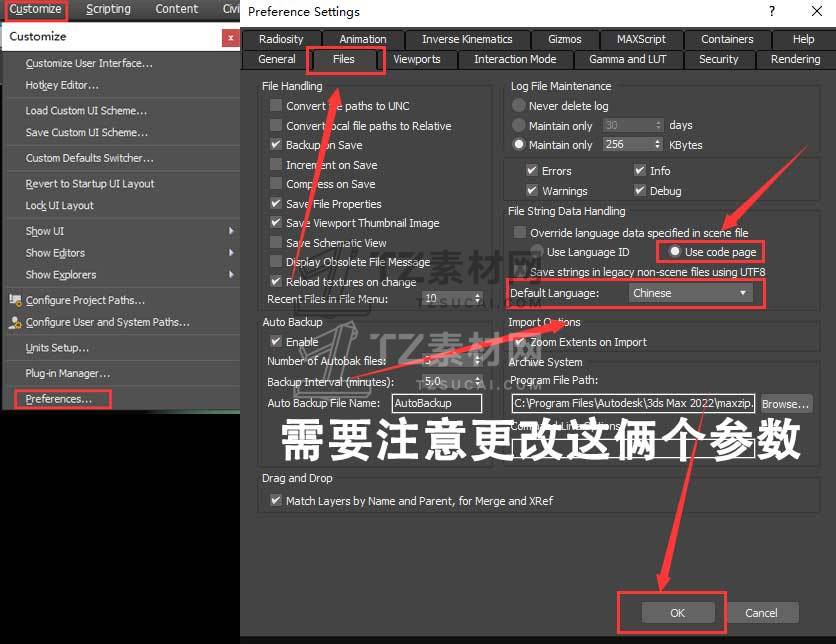Open the MAXScript tab
Viewport: 836px width, 644px height.
(x=641, y=39)
